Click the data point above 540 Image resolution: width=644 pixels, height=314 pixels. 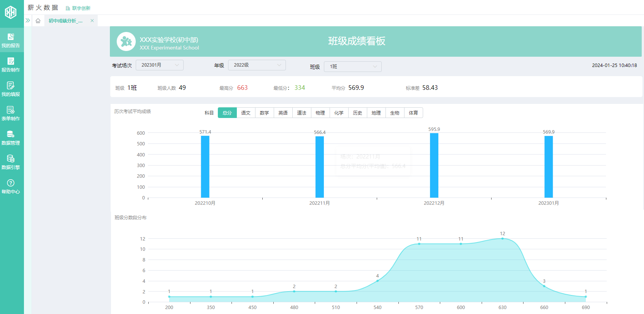point(378,281)
